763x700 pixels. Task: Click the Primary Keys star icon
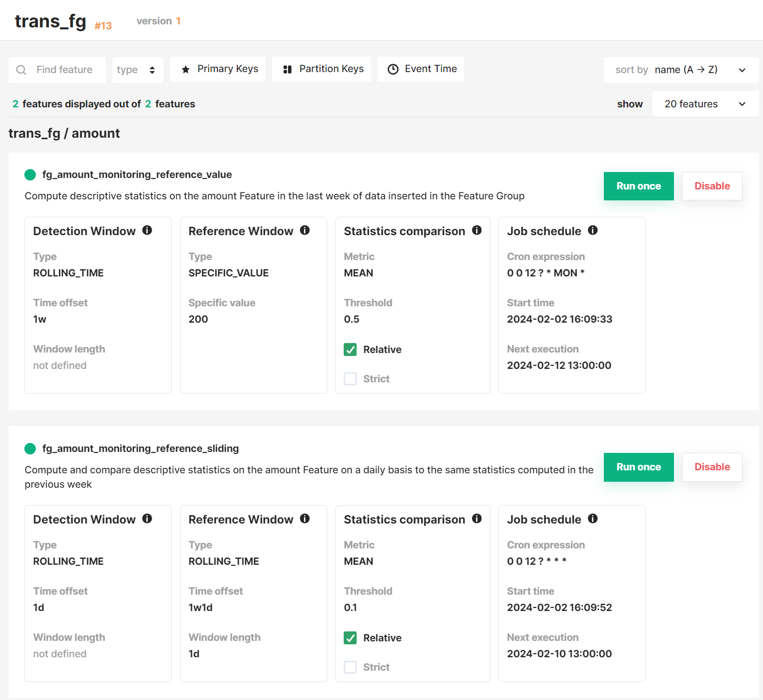tap(186, 69)
